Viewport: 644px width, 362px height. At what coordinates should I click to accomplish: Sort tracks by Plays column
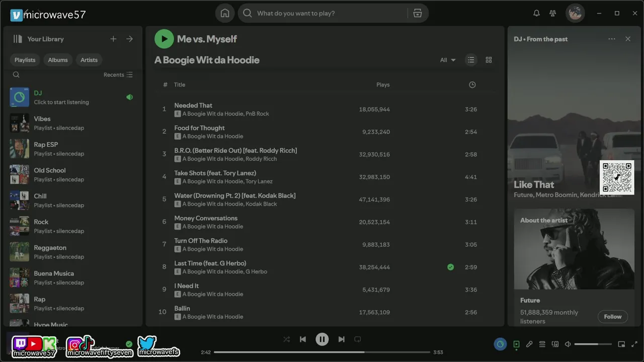click(x=383, y=84)
